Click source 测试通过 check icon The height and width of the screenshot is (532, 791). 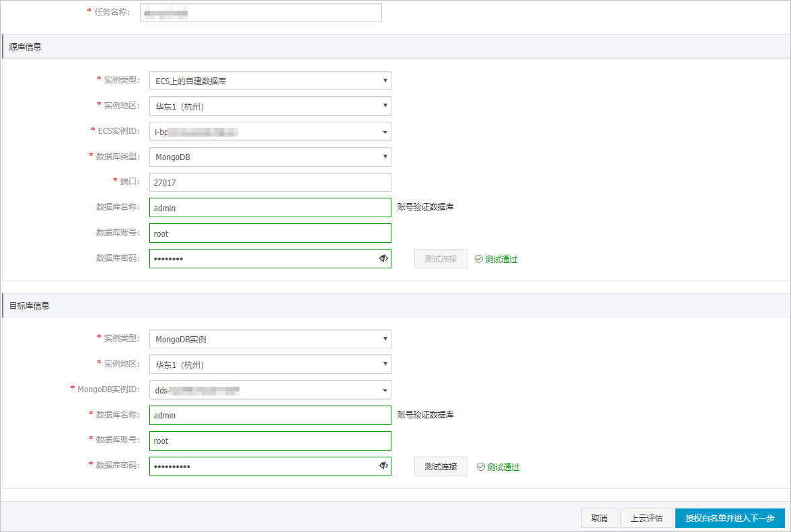[479, 259]
